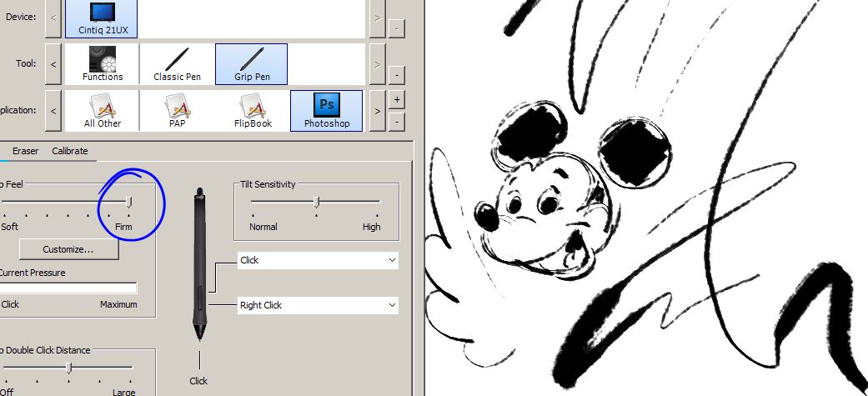Screen dimensions: 868x396
Task: Click the pen illustration image
Action: tap(199, 264)
